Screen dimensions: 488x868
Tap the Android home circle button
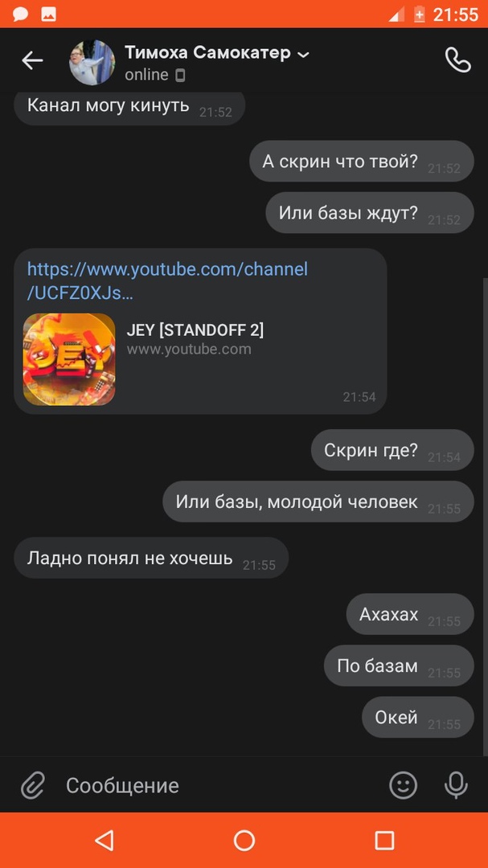click(x=244, y=841)
